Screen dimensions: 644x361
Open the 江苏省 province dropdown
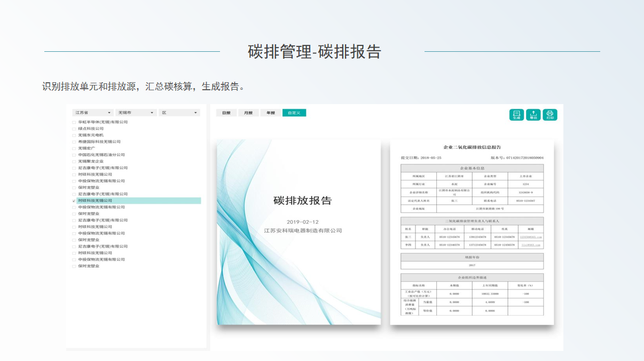93,113
